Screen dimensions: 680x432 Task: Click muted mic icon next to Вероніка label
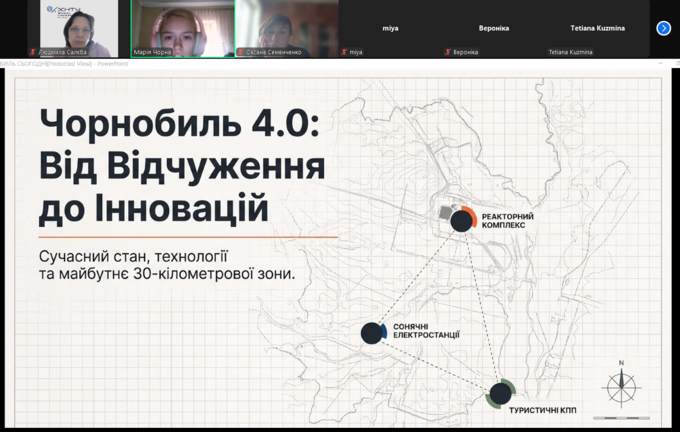point(448,51)
